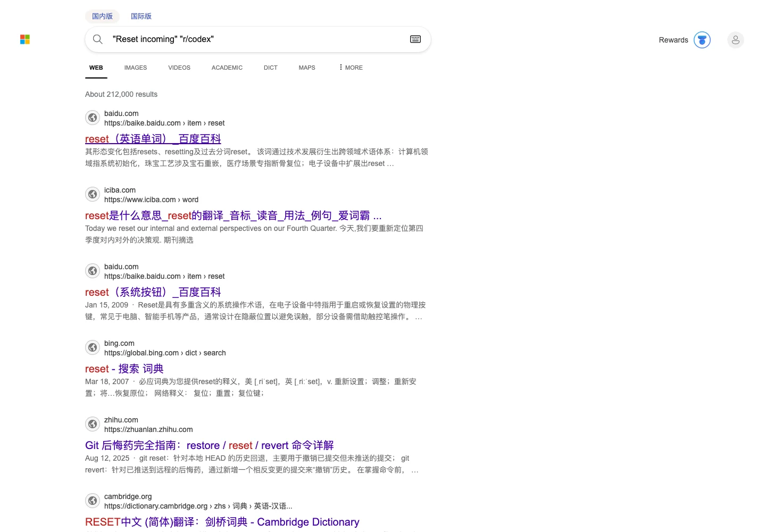Click globe icon beside cambridge.org result
766x532 pixels.
click(93, 501)
